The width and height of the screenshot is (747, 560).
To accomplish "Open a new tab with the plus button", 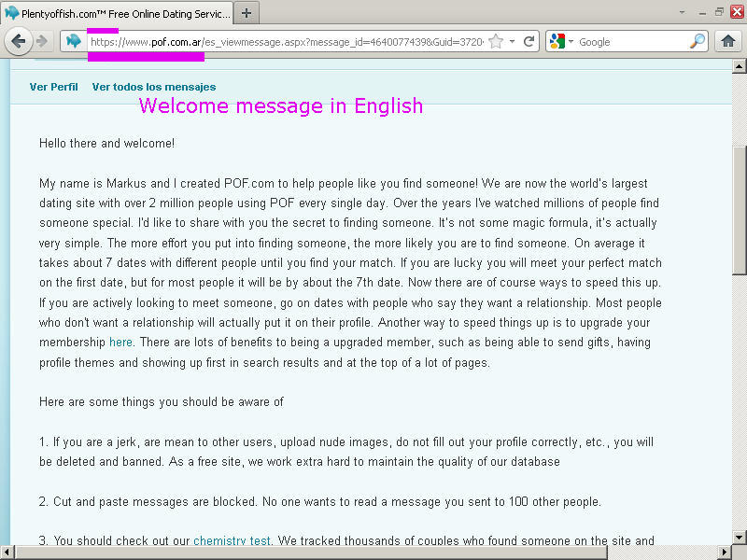I will click(247, 13).
